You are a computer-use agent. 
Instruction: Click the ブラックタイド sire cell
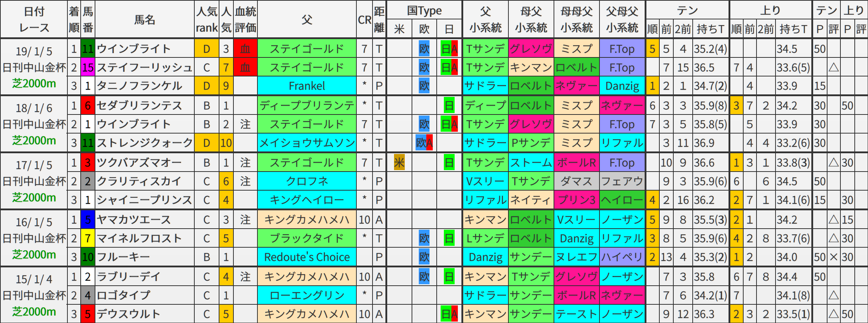[x=307, y=238]
